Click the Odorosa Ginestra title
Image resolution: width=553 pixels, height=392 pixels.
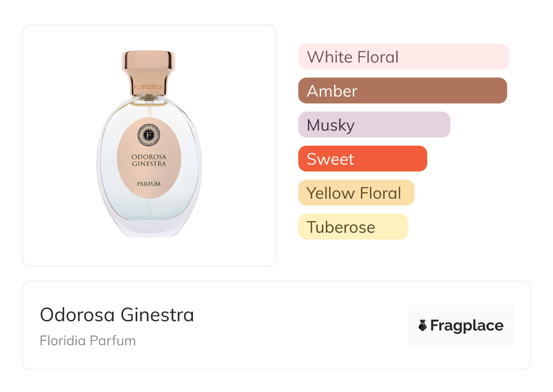[117, 314]
